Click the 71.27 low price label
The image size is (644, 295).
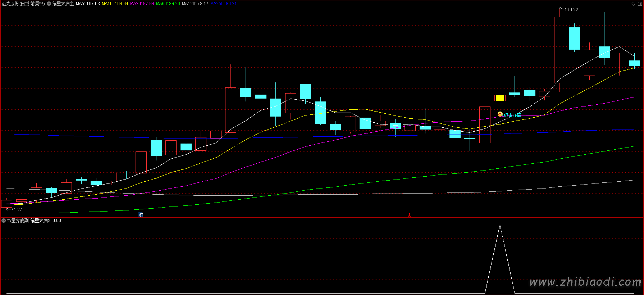tap(17, 210)
